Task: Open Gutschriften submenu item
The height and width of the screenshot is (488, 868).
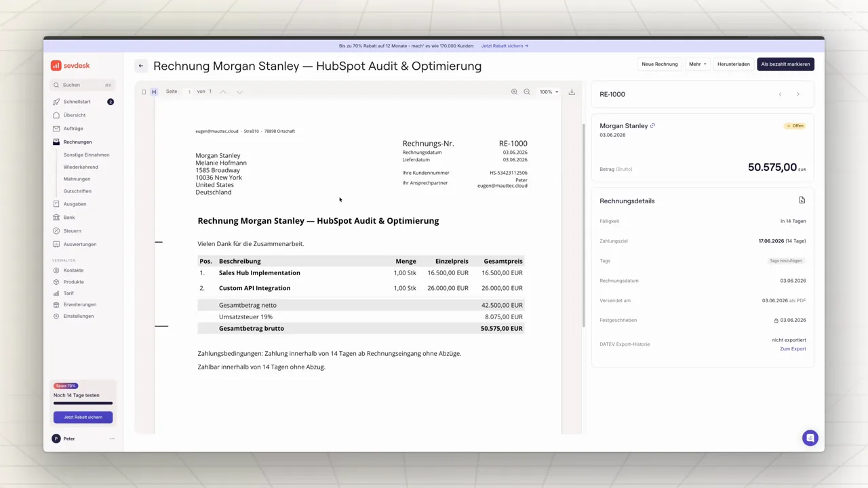Action: click(x=77, y=191)
